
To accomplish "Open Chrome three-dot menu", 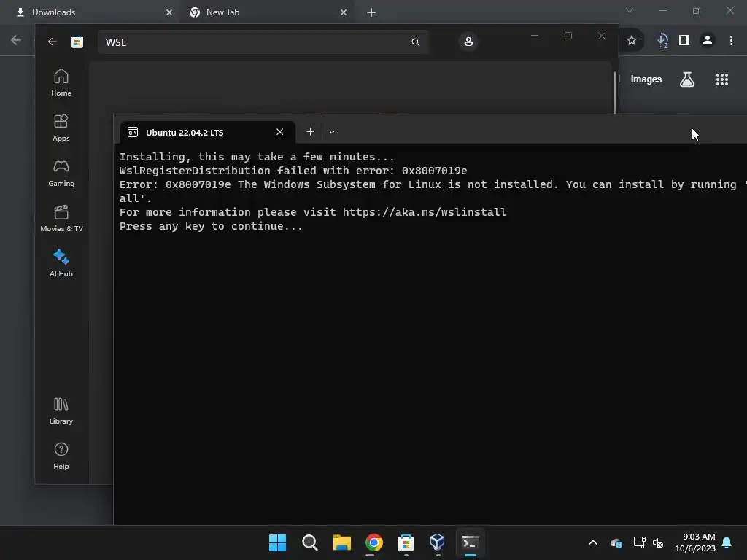I will click(x=731, y=41).
